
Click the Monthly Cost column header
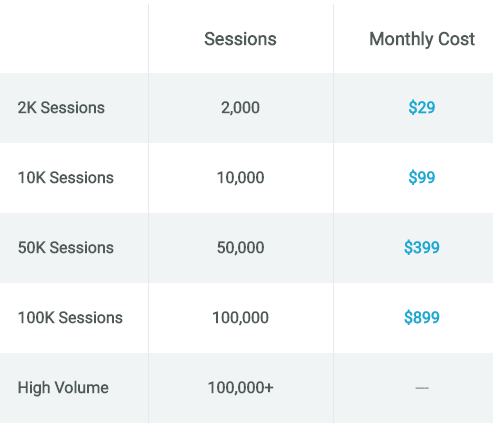422,39
